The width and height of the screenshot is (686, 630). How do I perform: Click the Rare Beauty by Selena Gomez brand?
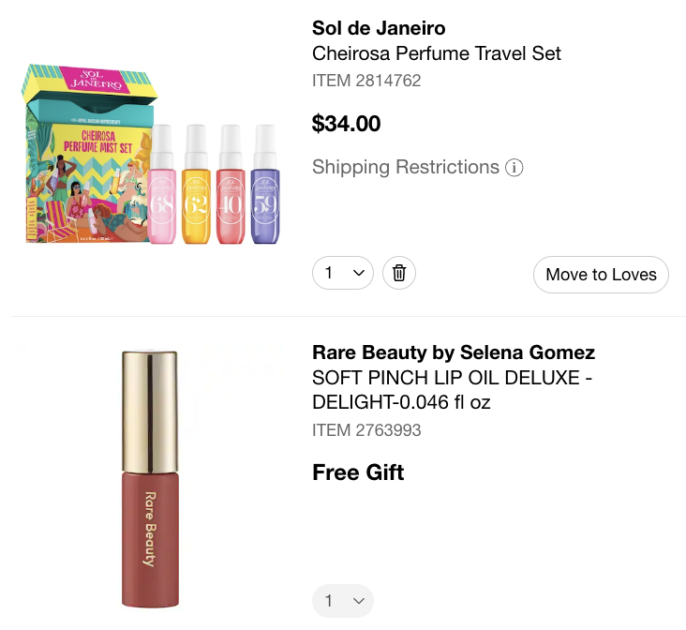click(453, 352)
